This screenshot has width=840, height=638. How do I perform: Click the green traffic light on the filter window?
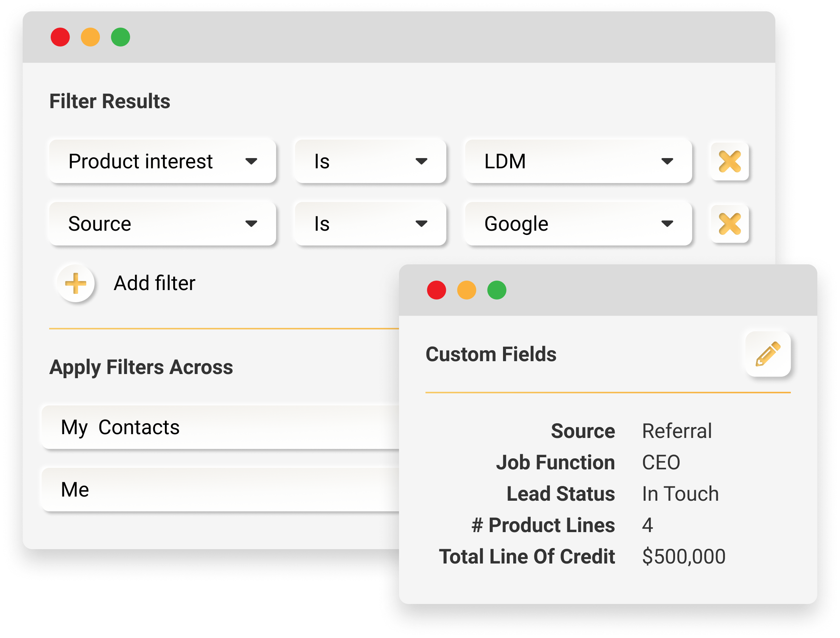121,37
